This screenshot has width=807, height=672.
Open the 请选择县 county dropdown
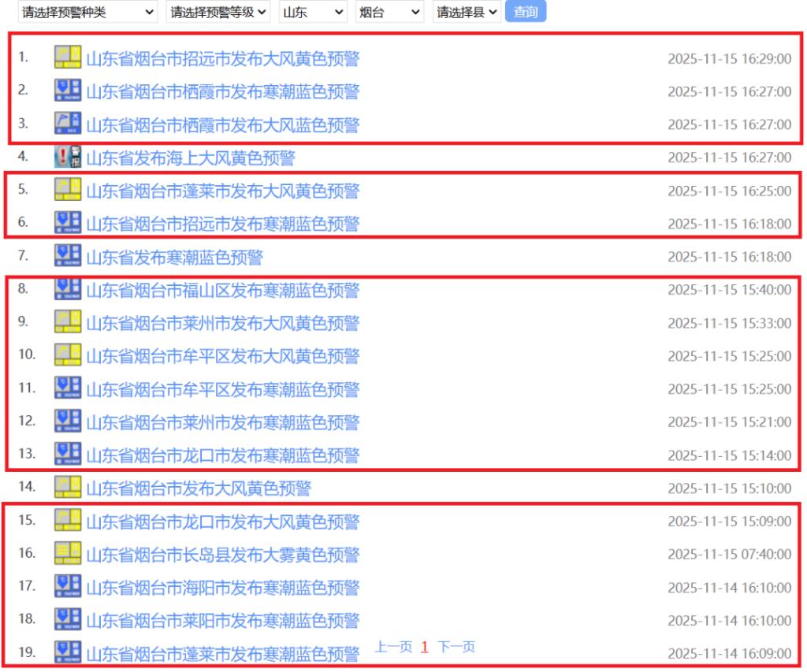pos(467,13)
